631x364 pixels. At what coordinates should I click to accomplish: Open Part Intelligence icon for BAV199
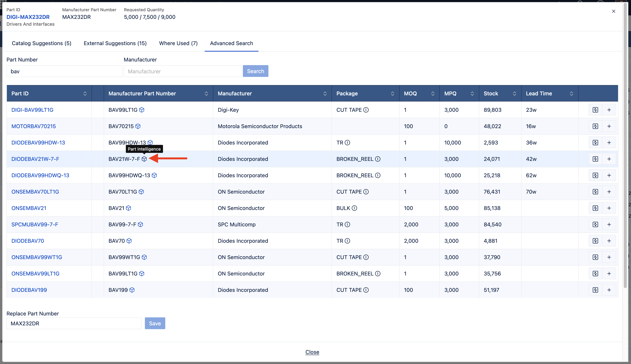pyautogui.click(x=132, y=290)
